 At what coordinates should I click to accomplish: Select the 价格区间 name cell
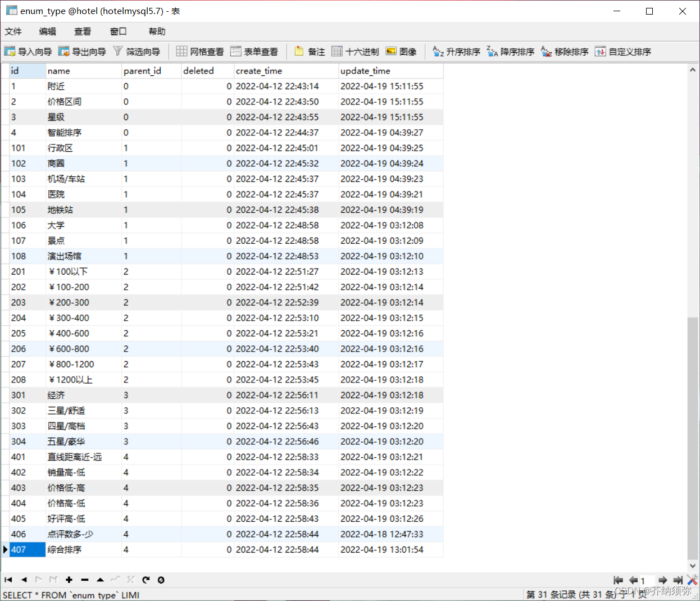pos(84,102)
